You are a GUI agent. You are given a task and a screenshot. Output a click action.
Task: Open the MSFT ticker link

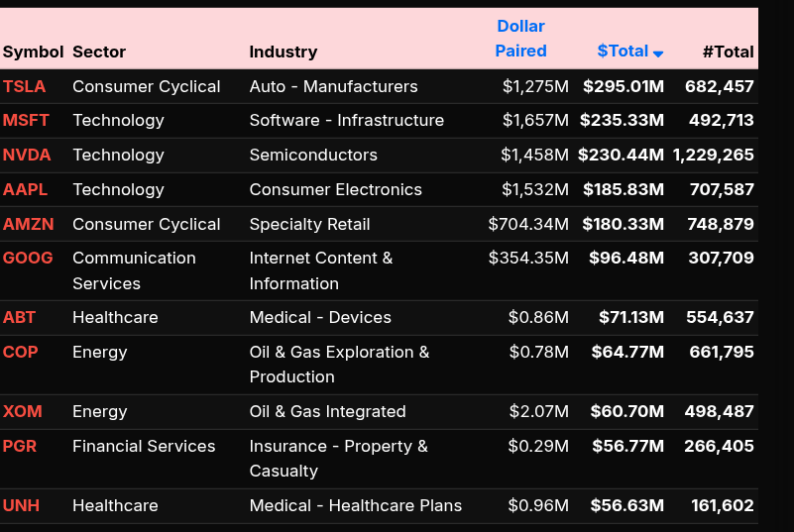[x=26, y=120]
